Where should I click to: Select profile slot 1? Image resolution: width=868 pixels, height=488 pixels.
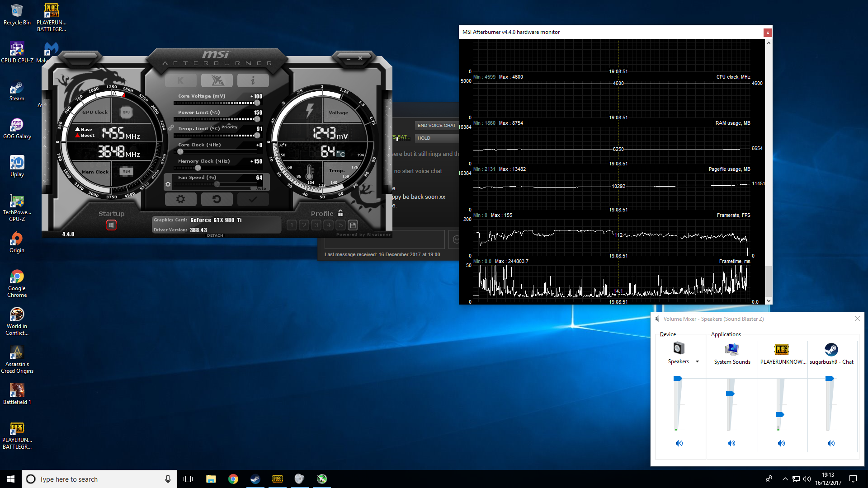pyautogui.click(x=292, y=225)
